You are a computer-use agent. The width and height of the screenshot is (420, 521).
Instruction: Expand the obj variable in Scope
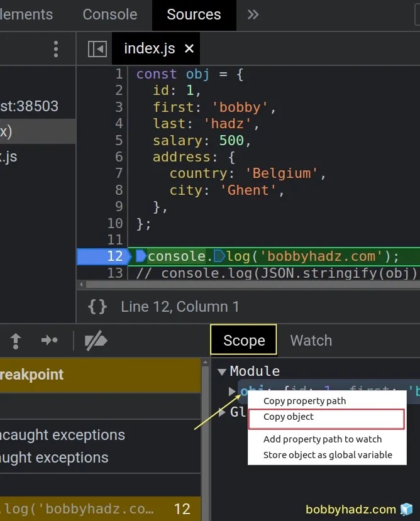tap(232, 391)
